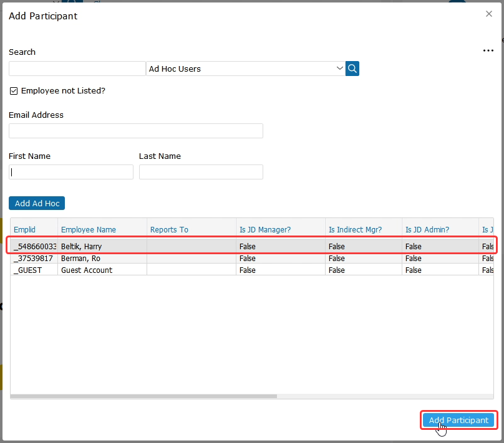Select the Berman, Ro employee row
Screen dimensions: 504x443
(x=80, y=259)
